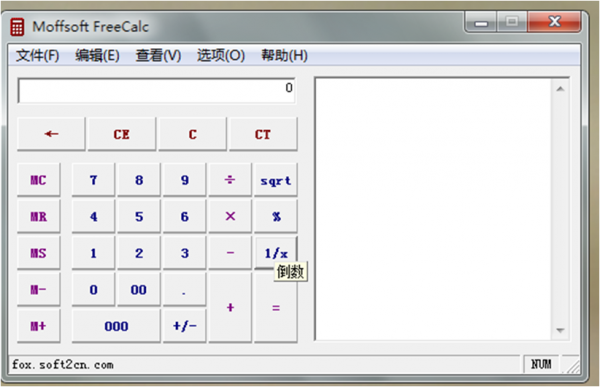
Task: Apply the percent key
Action: pyautogui.click(x=276, y=216)
